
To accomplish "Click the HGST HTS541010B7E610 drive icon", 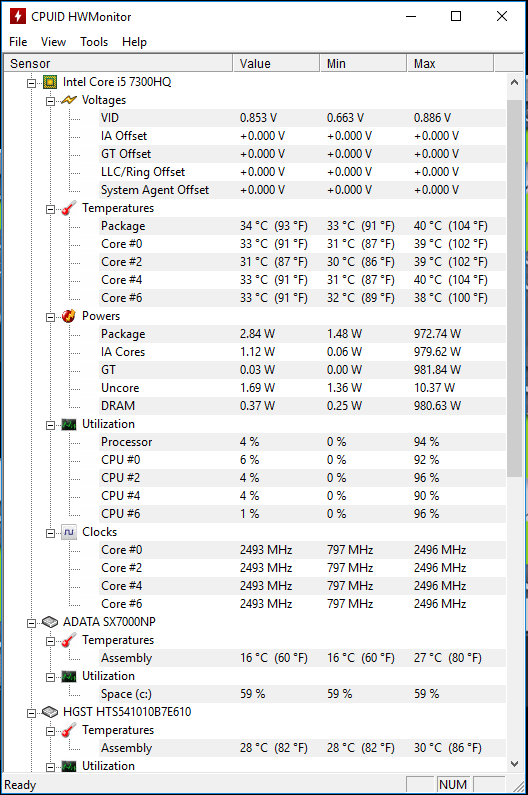I will click(x=50, y=712).
